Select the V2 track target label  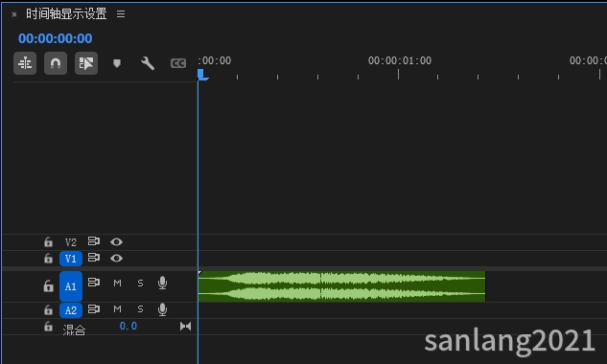(x=71, y=242)
